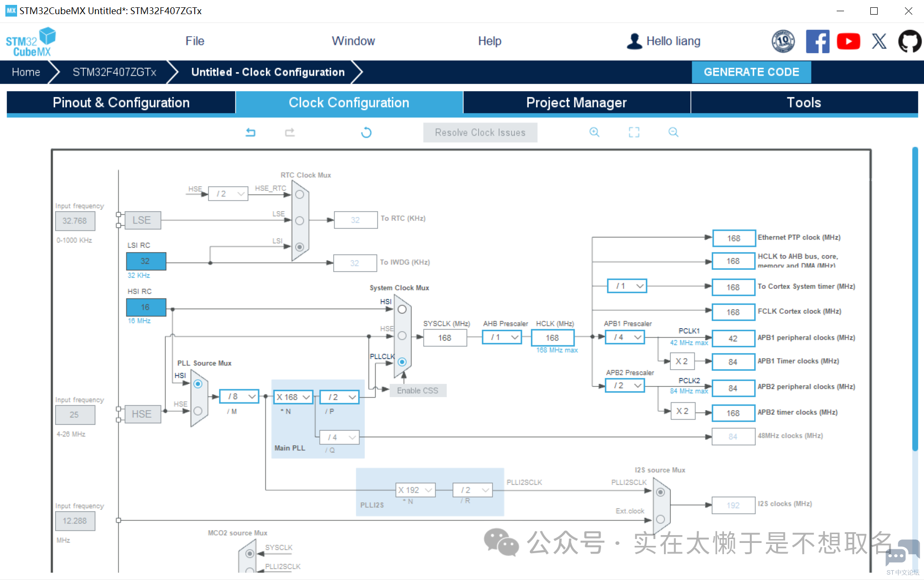The height and width of the screenshot is (580, 924).
Task: Open the Facebook icon link
Action: tap(818, 41)
